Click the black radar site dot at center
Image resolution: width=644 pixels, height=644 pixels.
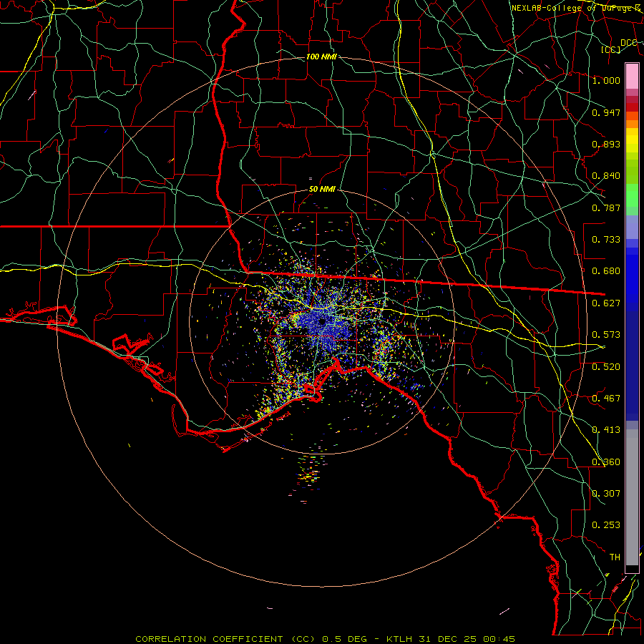click(x=322, y=321)
